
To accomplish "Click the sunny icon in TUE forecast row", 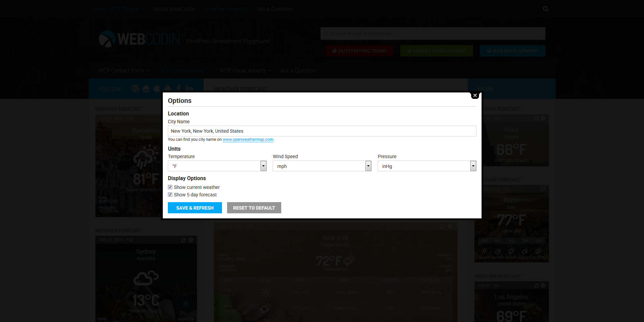I will point(266,292).
